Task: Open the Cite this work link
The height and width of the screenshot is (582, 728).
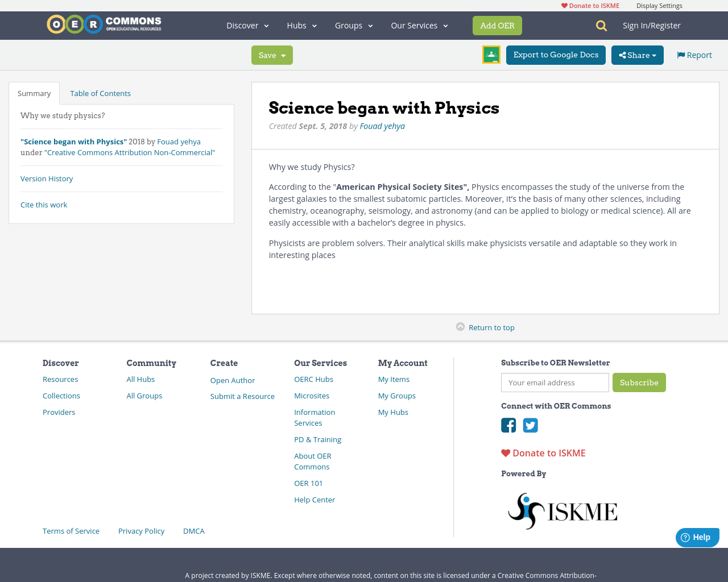Action: click(44, 204)
